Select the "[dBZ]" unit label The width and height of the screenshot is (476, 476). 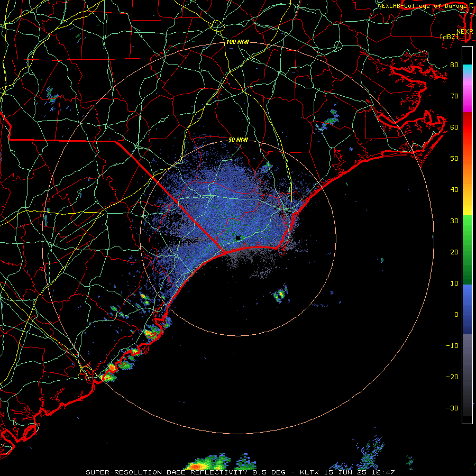click(449, 36)
